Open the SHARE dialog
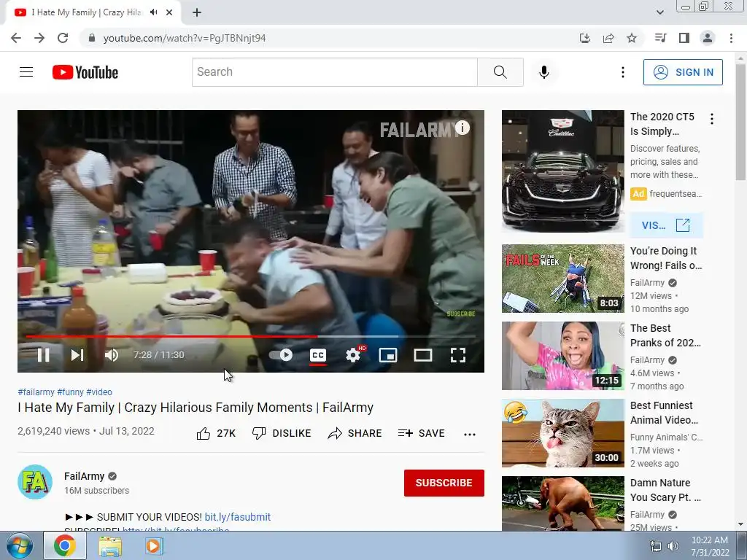 355,433
